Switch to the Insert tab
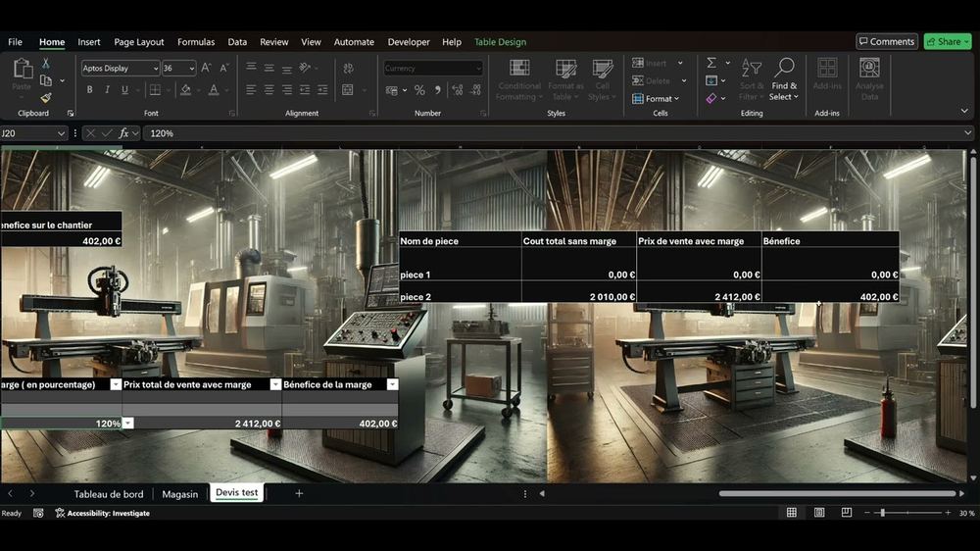 click(x=89, y=42)
